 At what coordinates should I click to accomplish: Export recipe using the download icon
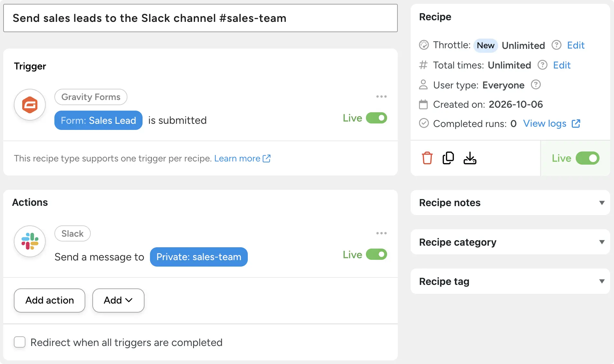pyautogui.click(x=470, y=158)
